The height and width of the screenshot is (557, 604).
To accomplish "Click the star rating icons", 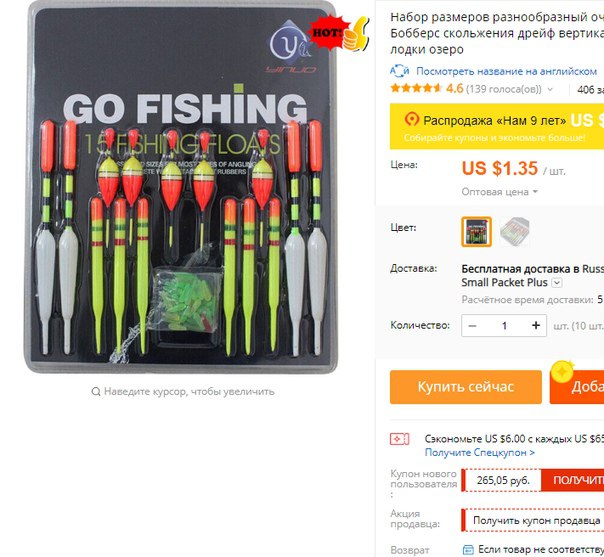I will tap(416, 88).
